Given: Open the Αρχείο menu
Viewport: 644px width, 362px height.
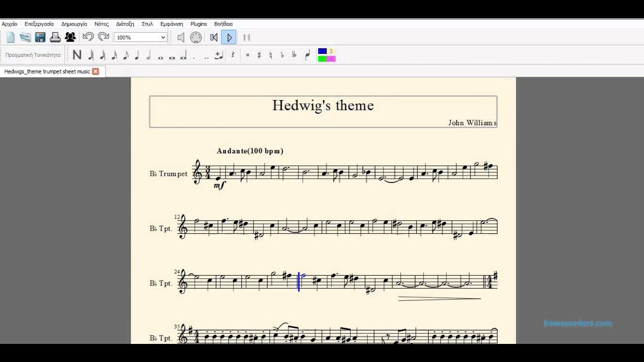Looking at the screenshot, I should coord(10,24).
